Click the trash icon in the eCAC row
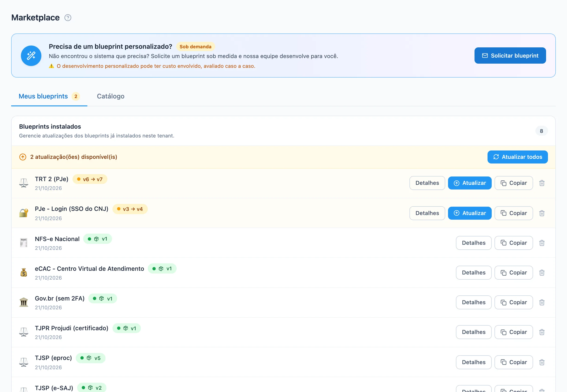The width and height of the screenshot is (567, 392). point(542,272)
